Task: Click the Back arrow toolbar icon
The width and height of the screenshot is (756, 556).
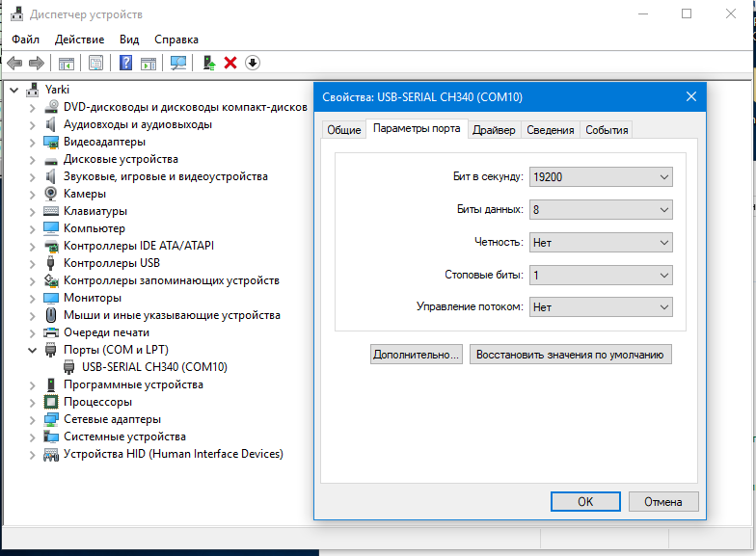Action: pyautogui.click(x=15, y=63)
